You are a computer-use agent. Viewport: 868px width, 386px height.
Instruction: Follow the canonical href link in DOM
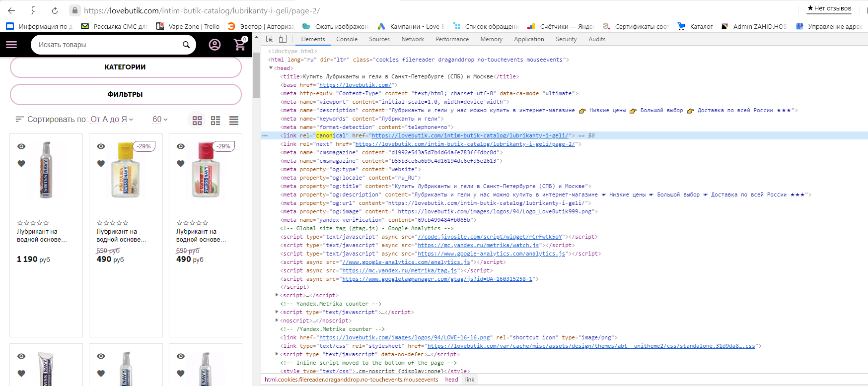[470, 135]
